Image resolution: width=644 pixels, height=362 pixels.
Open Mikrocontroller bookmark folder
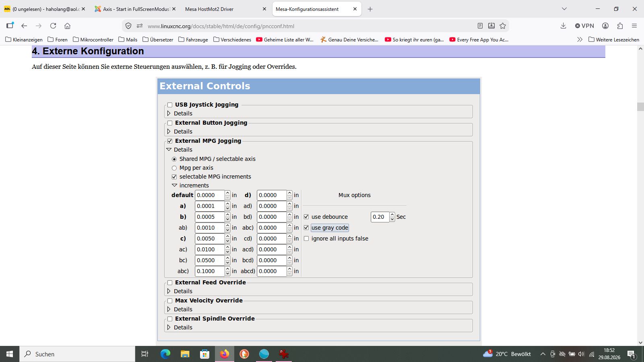pyautogui.click(x=93, y=39)
